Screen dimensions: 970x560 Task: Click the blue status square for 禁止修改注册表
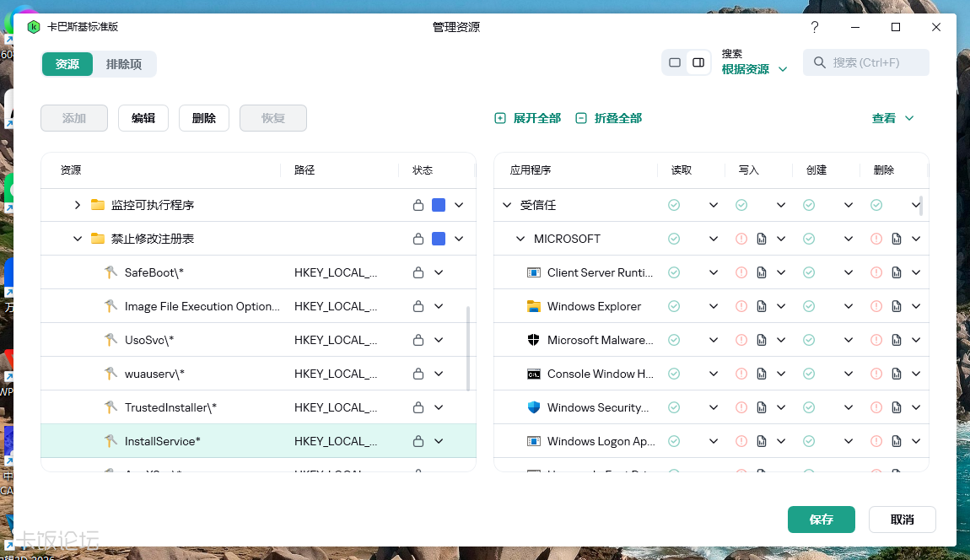click(x=439, y=239)
